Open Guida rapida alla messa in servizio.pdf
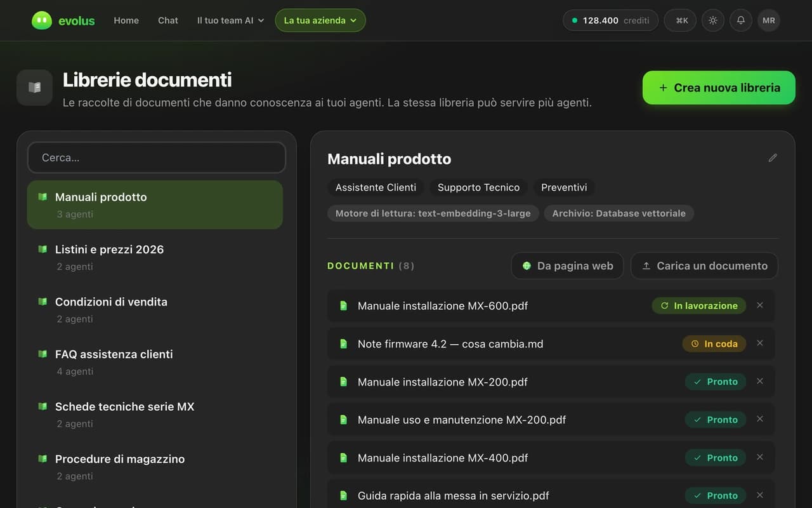This screenshot has height=508, width=812. pos(454,495)
